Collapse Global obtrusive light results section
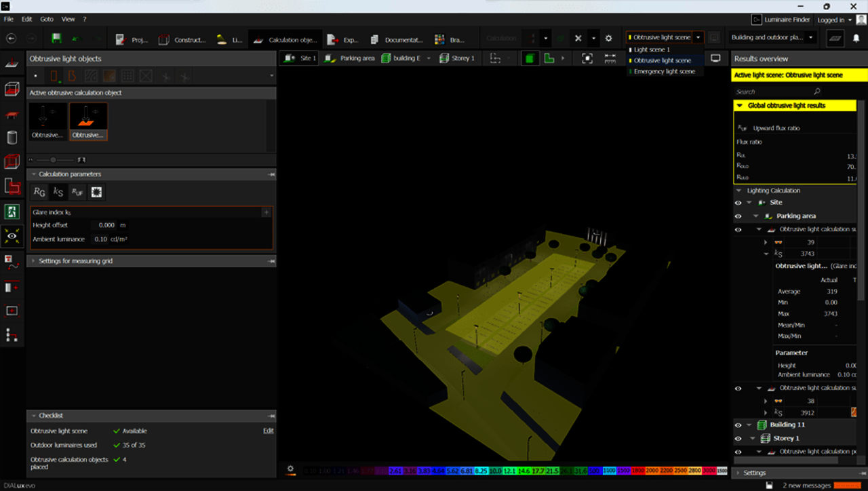 pos(739,106)
